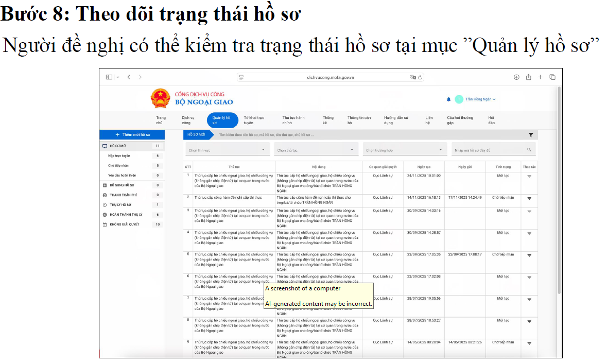Screen dimensions: 607x364
Task: Click the notification bell icon
Action: [448, 99]
